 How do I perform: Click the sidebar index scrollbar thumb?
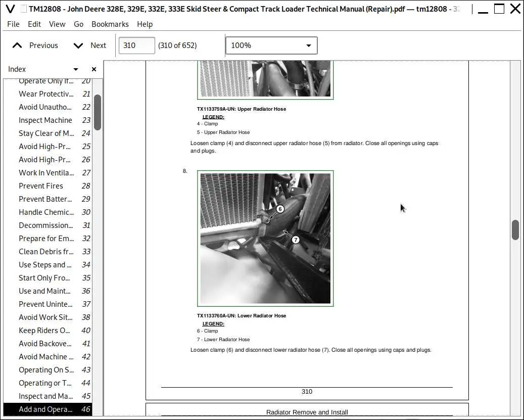click(97, 112)
